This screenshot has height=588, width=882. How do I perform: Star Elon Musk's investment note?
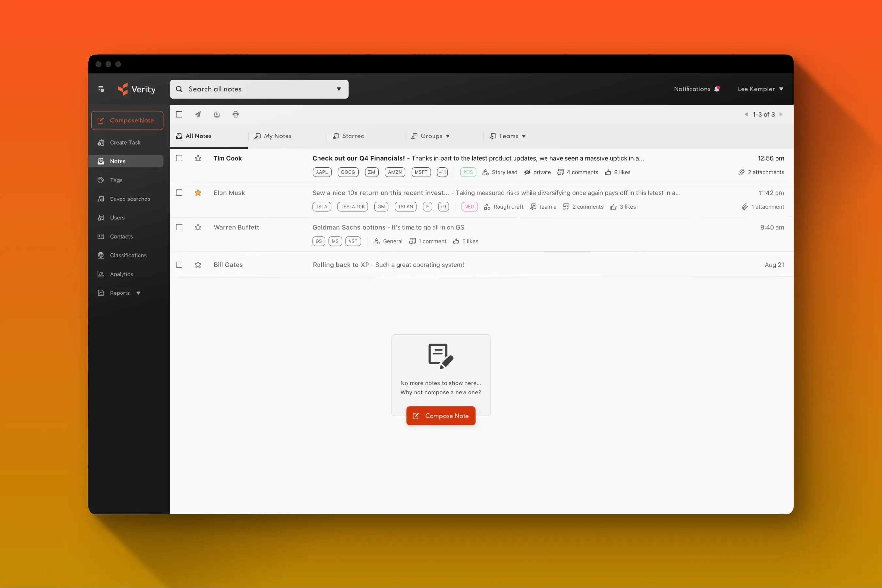point(198,192)
